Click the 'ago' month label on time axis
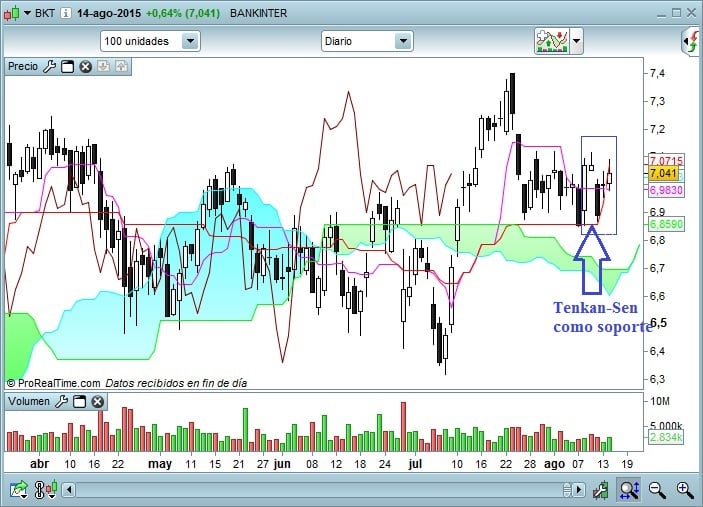 [x=554, y=464]
